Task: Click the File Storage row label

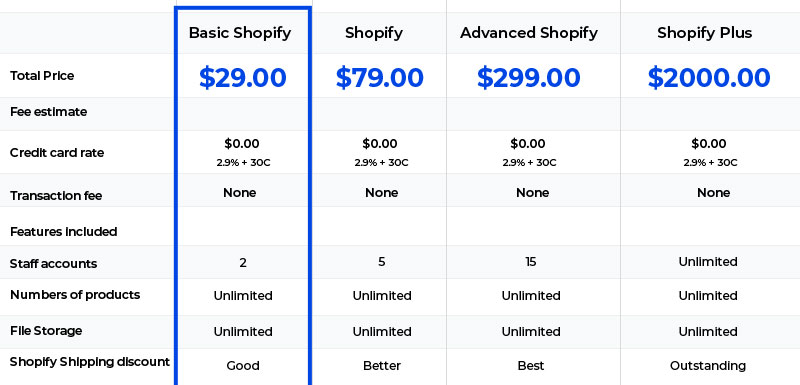Action: pos(46,330)
